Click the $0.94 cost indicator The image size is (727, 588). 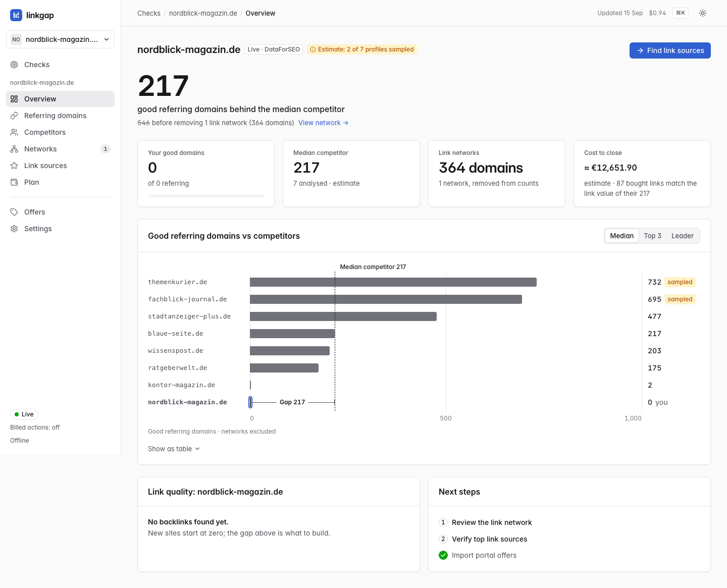pyautogui.click(x=657, y=13)
